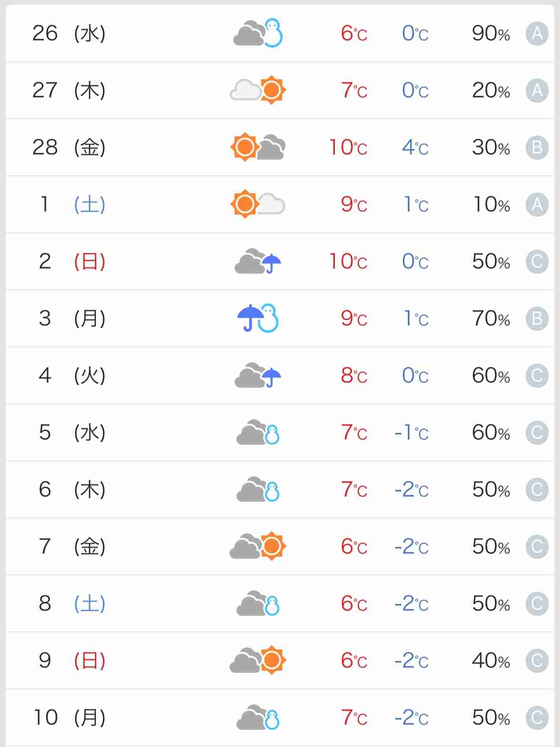Open the forecast row for 4 (火)
This screenshot has height=747, width=560.
[x=280, y=375]
